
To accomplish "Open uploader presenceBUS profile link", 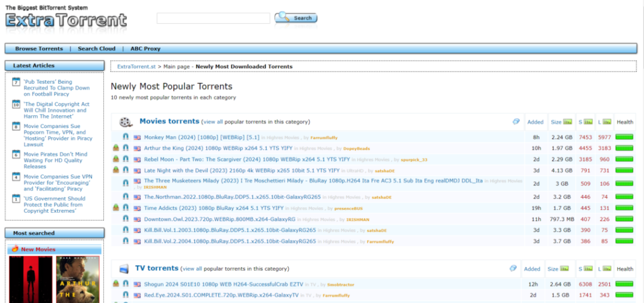I will coord(348,209).
